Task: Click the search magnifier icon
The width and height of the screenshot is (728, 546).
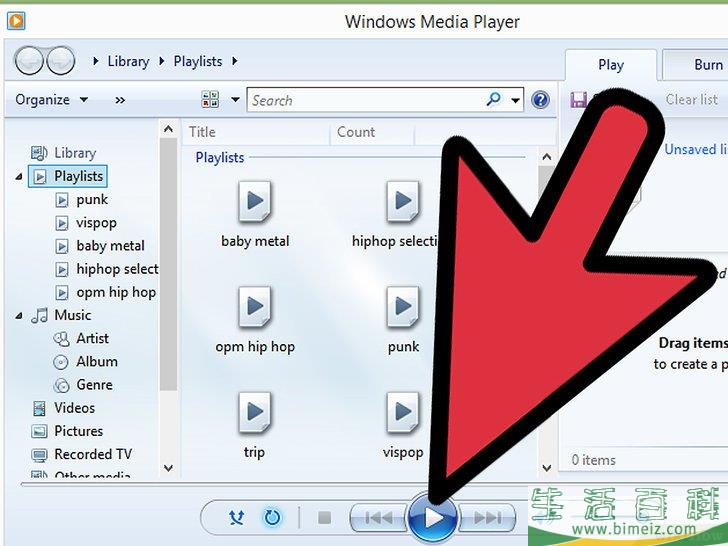Action: [x=493, y=99]
